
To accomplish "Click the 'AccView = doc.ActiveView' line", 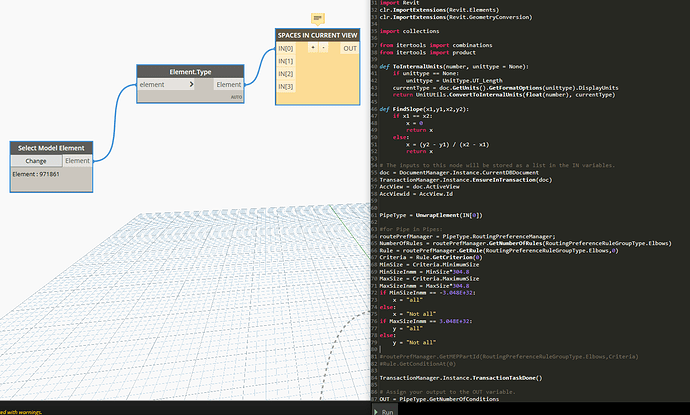I will [x=419, y=187].
